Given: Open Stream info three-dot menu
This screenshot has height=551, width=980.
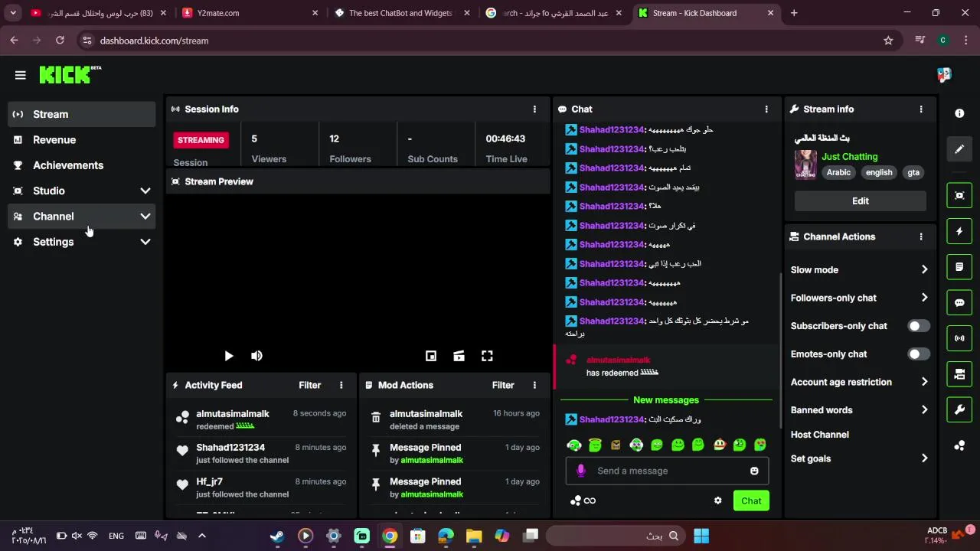Looking at the screenshot, I should coord(921,109).
